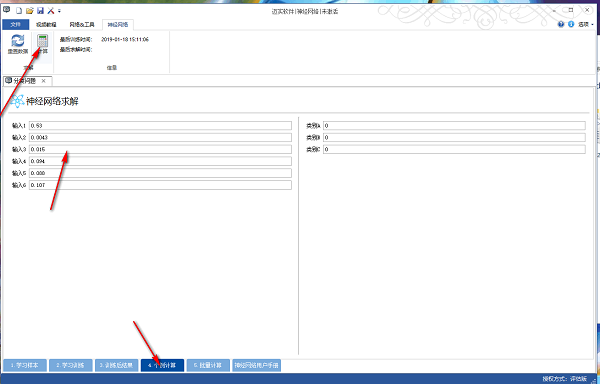Click the crossed tools icon in quick toolbar

coord(51,11)
